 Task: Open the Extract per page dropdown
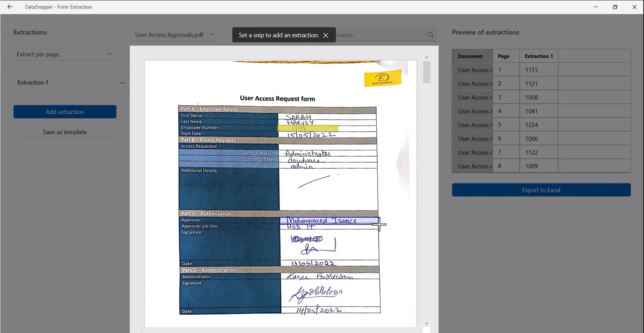(x=65, y=54)
